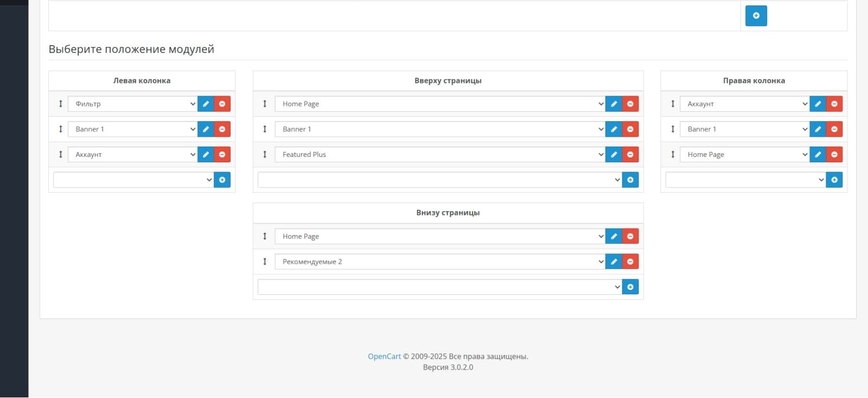The image size is (868, 398).
Task: Open empty module dropdown in Правая колонка
Action: point(746,180)
